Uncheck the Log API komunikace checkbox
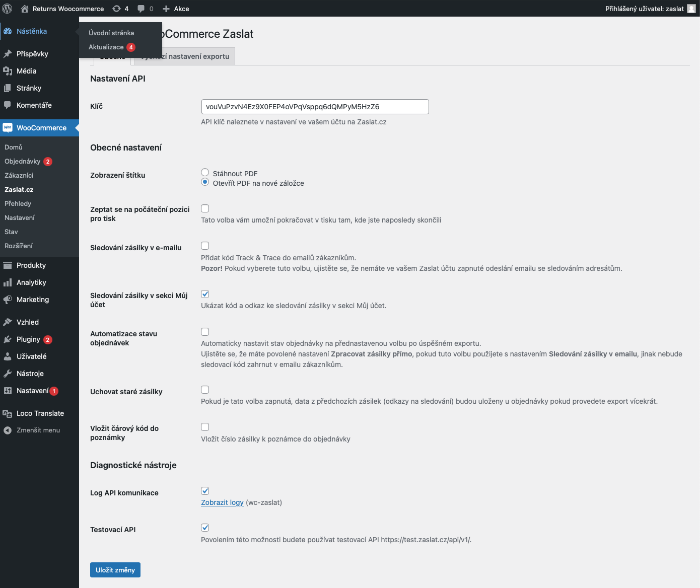 (x=205, y=491)
